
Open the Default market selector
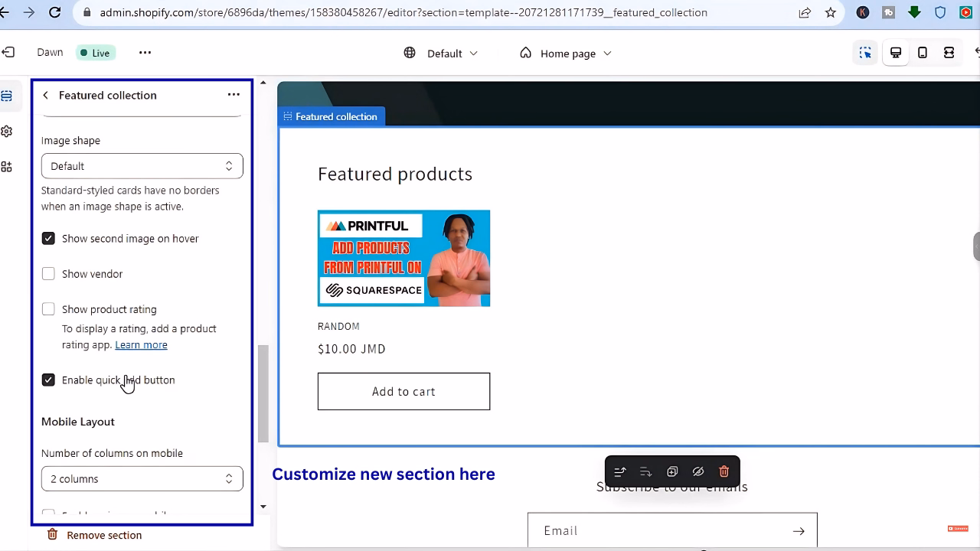[x=441, y=54]
